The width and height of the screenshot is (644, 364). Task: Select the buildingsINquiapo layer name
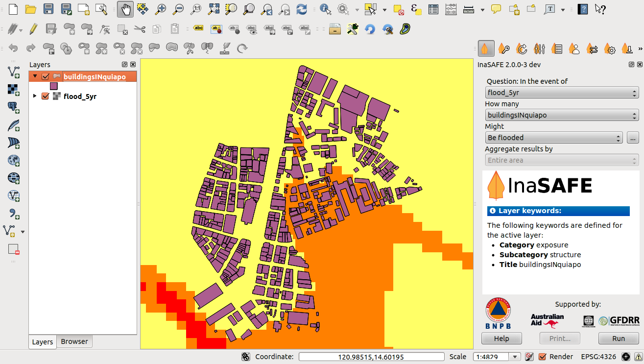point(95,77)
